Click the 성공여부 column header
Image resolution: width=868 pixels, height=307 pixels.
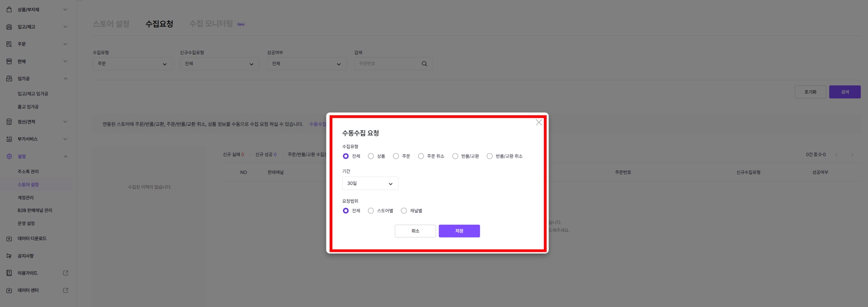(x=820, y=172)
